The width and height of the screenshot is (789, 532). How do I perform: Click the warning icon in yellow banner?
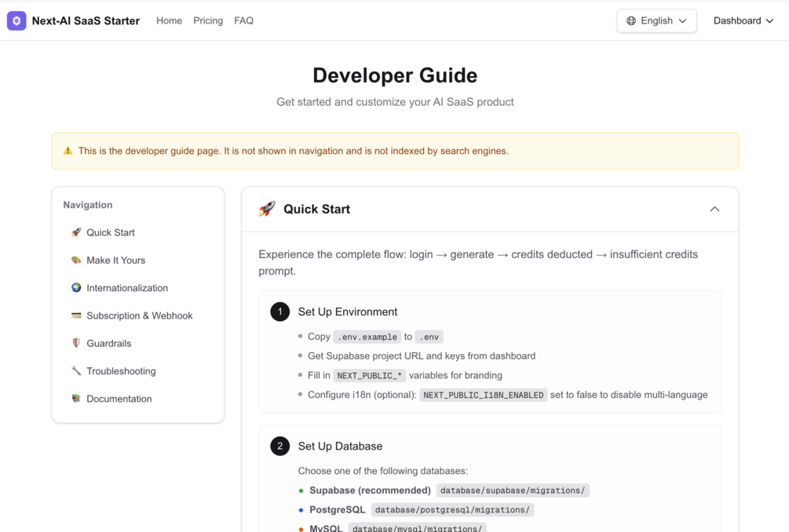(68, 151)
